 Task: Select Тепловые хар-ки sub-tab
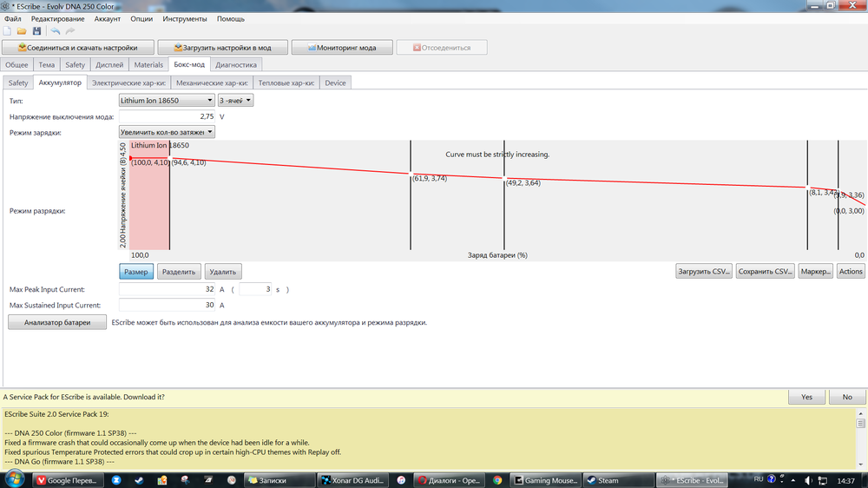(x=286, y=83)
